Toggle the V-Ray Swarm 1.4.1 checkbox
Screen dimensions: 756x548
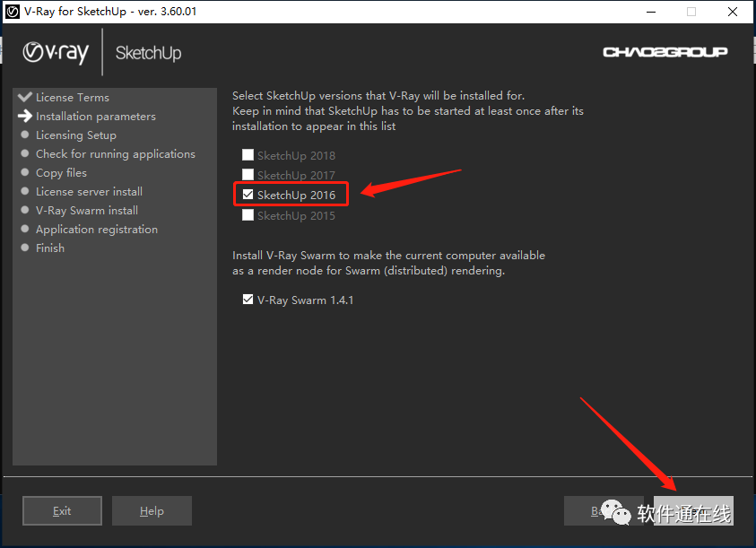pyautogui.click(x=248, y=300)
